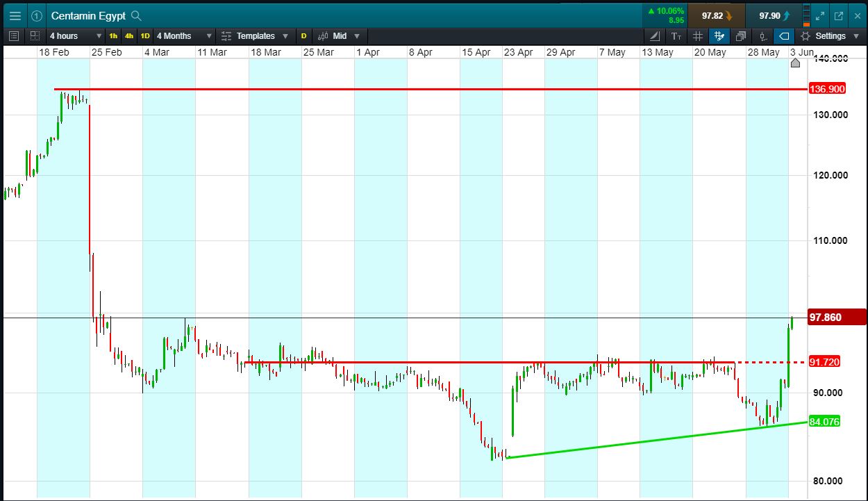Select the text annotation tool
Screen dimensions: 868x501
pos(676,35)
